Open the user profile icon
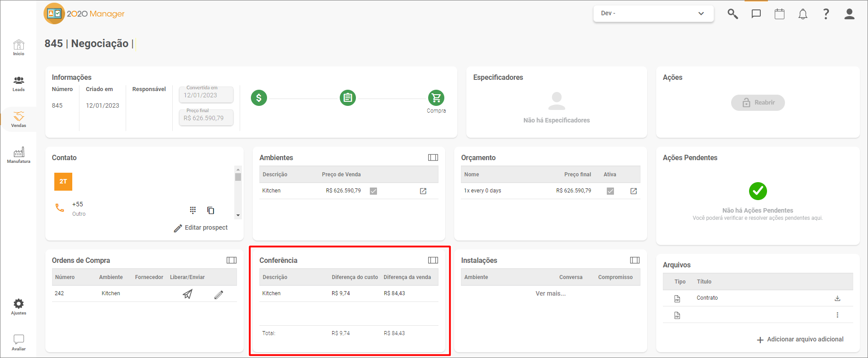Viewport: 868px width, 358px height. pos(849,14)
